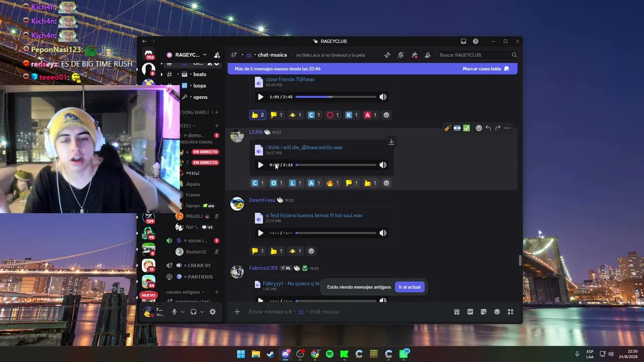The image size is (644, 362).
Task: Toggle the thumbs up reaction with count 2
Action: pyautogui.click(x=258, y=115)
